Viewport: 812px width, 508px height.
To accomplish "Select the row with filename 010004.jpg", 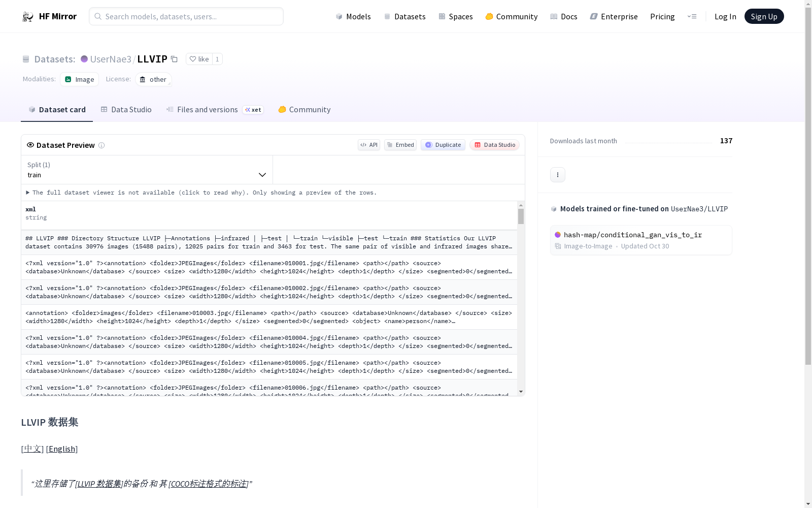I will 269,342.
